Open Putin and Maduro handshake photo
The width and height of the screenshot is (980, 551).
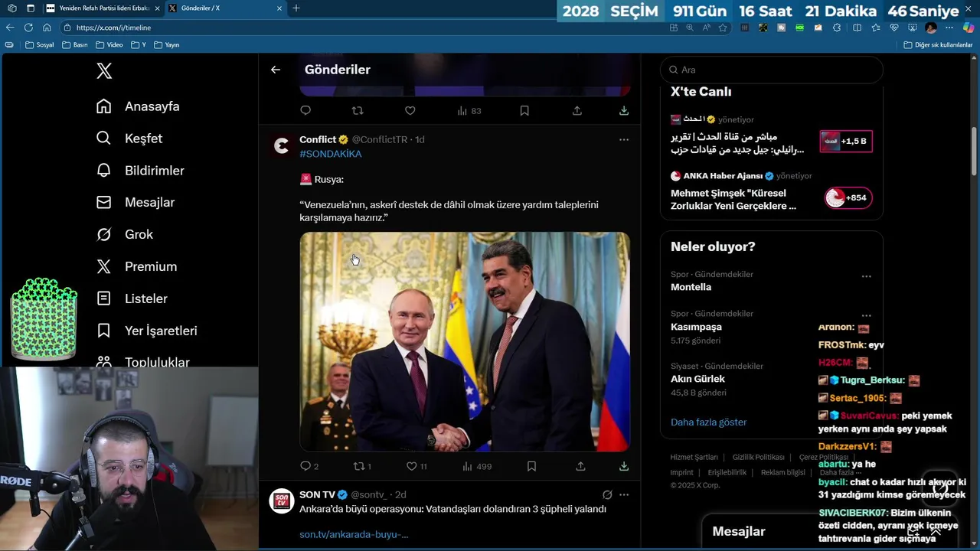click(465, 342)
